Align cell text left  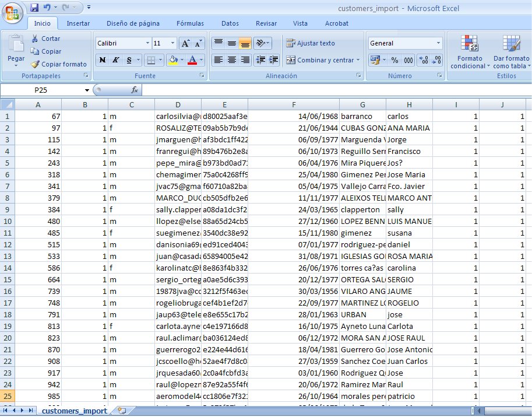(x=219, y=60)
